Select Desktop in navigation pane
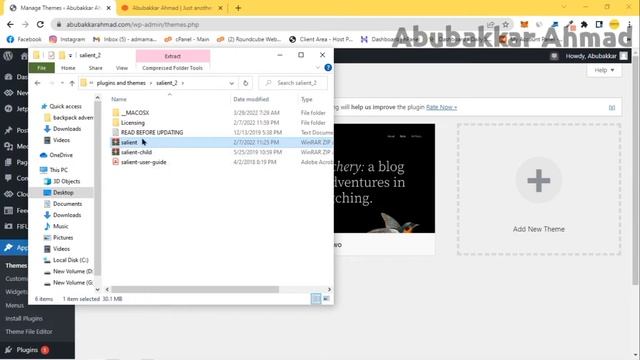Screen dimensions: 640x360 tap(63, 193)
